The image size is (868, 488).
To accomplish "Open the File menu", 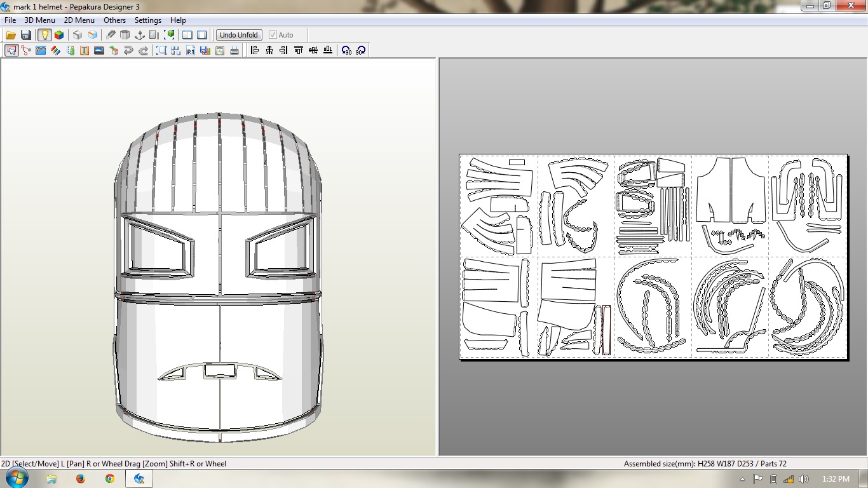I will point(10,20).
